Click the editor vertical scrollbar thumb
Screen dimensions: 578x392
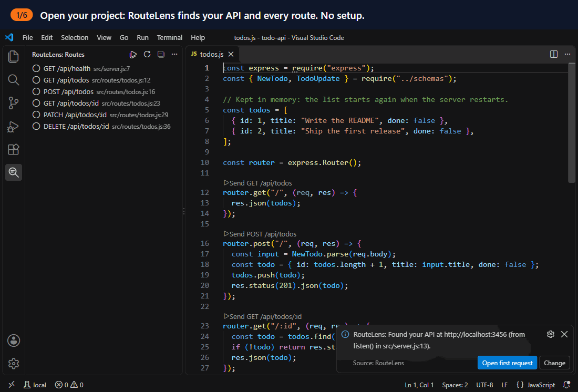(x=572, y=122)
